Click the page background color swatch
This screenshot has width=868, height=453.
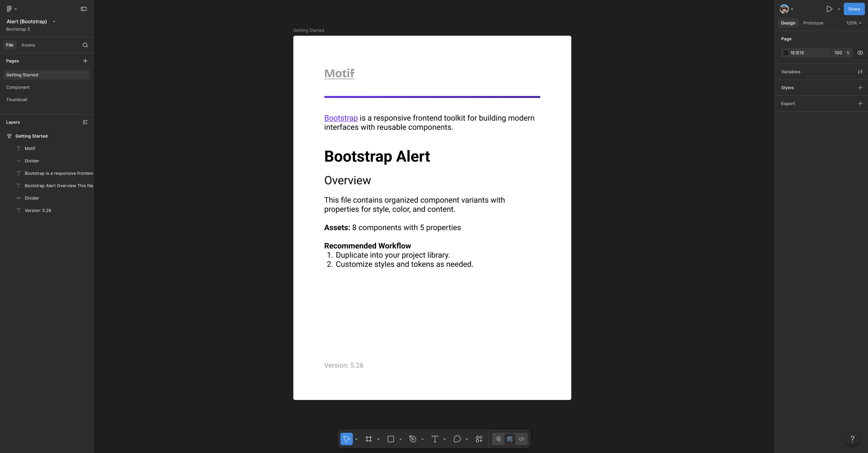click(x=786, y=53)
